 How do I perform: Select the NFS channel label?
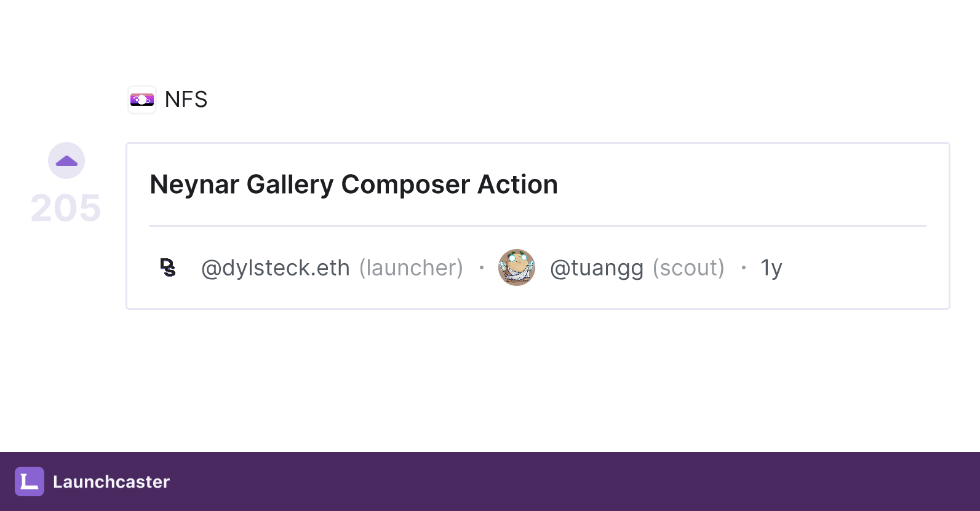(x=185, y=100)
